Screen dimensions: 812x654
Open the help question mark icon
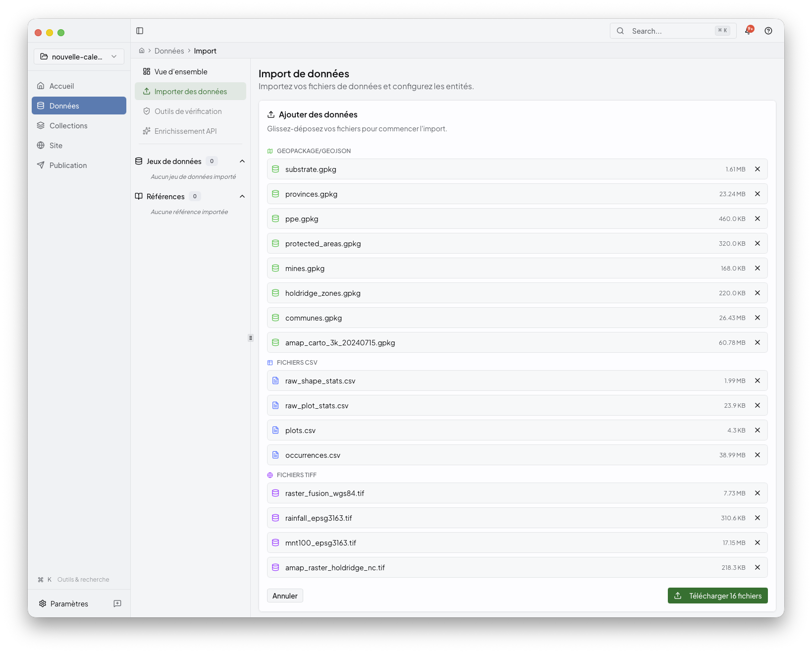click(768, 31)
